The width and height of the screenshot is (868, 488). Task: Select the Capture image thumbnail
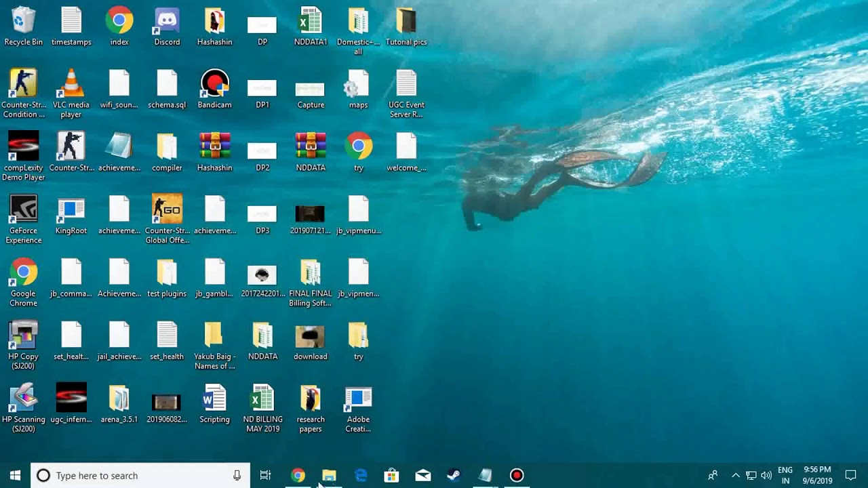pos(311,90)
